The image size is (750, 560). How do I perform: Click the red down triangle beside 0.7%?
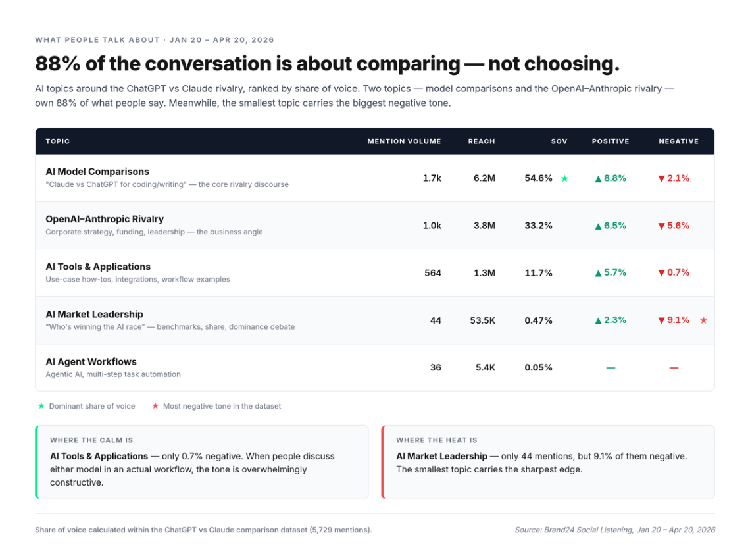pyautogui.click(x=661, y=273)
